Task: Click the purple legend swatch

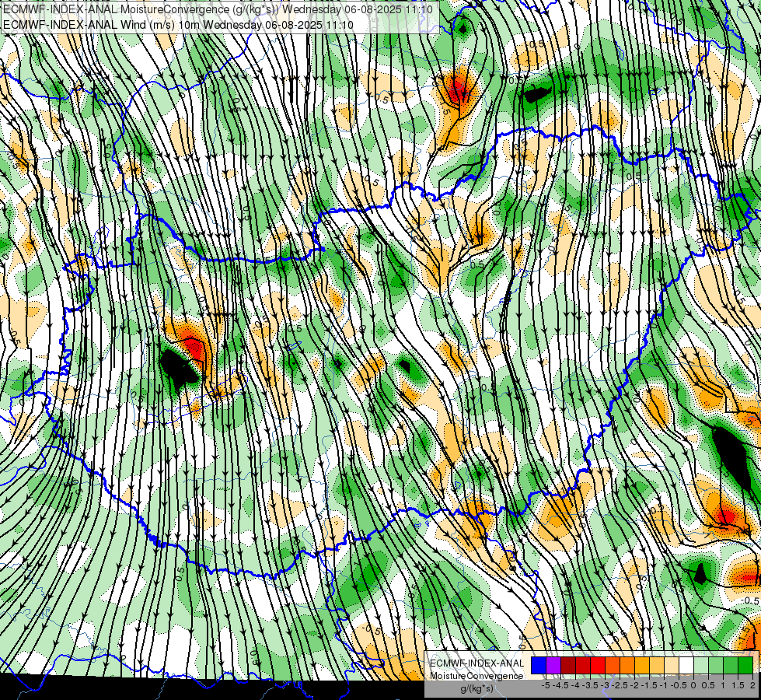Action: 553,666
